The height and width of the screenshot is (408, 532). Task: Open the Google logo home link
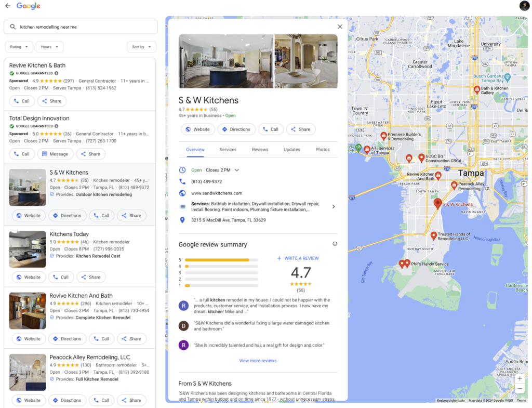coord(28,6)
